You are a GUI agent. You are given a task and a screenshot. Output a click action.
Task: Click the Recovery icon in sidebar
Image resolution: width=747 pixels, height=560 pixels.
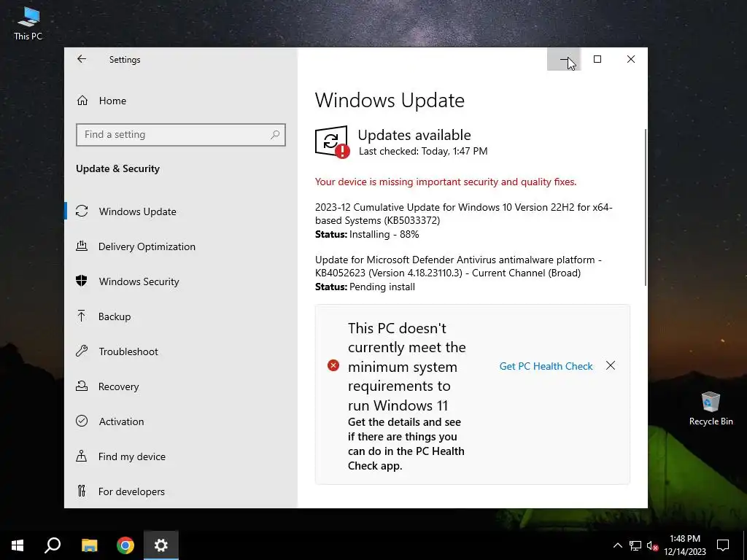point(82,386)
